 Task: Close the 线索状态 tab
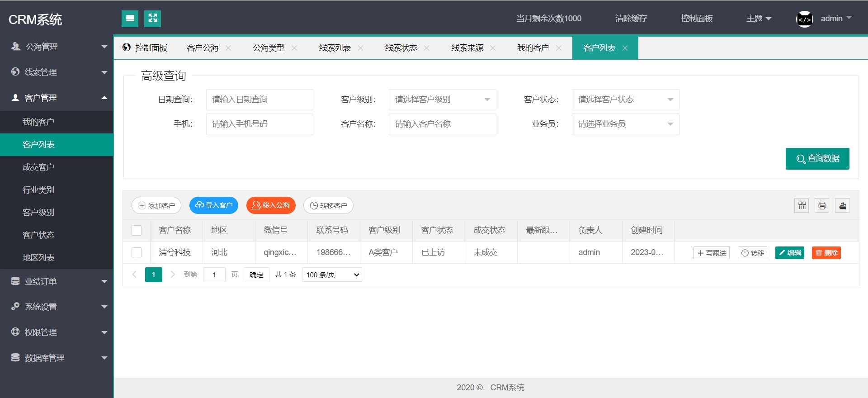pos(426,48)
